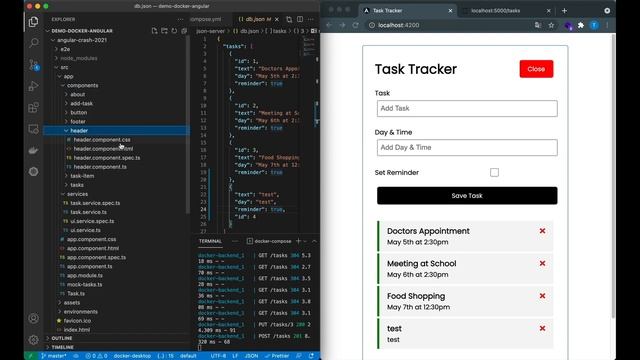Image resolution: width=640 pixels, height=360 pixels.
Task: Expand the about folder
Action: coord(116,94)
